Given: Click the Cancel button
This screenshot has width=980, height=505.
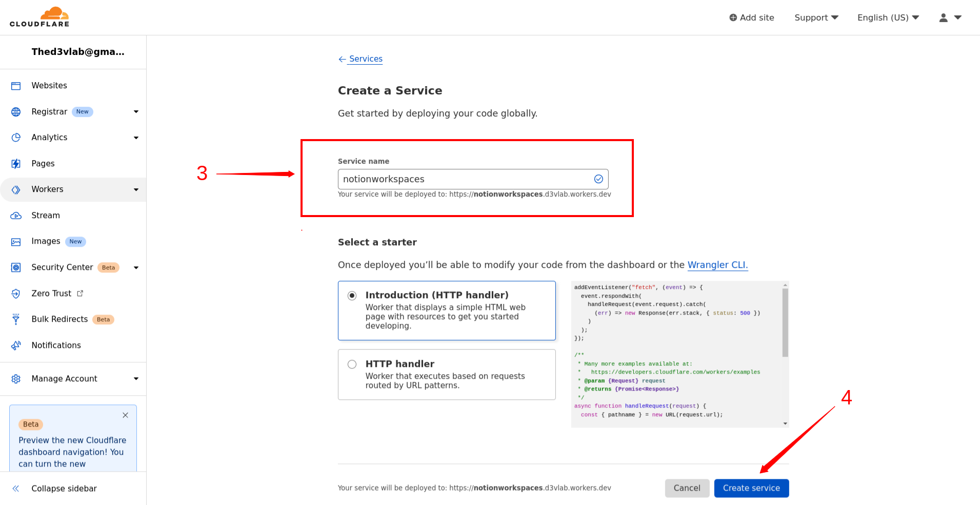Looking at the screenshot, I should tap(687, 488).
